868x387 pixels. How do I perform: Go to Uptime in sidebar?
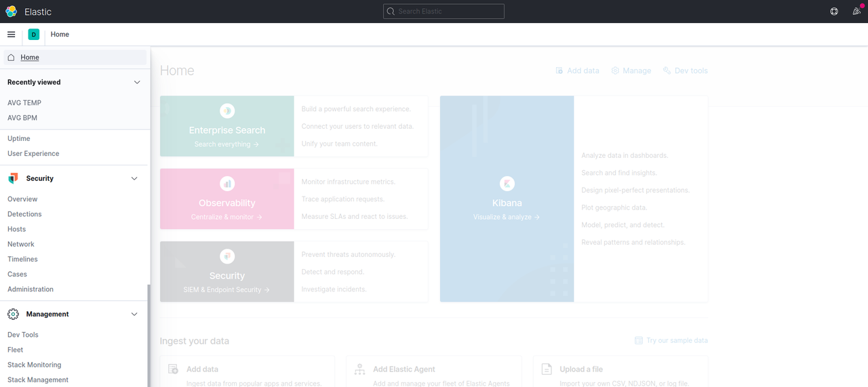[19, 138]
